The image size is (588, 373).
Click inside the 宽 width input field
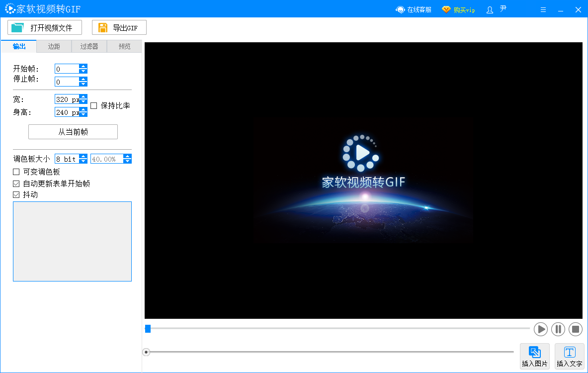[67, 99]
